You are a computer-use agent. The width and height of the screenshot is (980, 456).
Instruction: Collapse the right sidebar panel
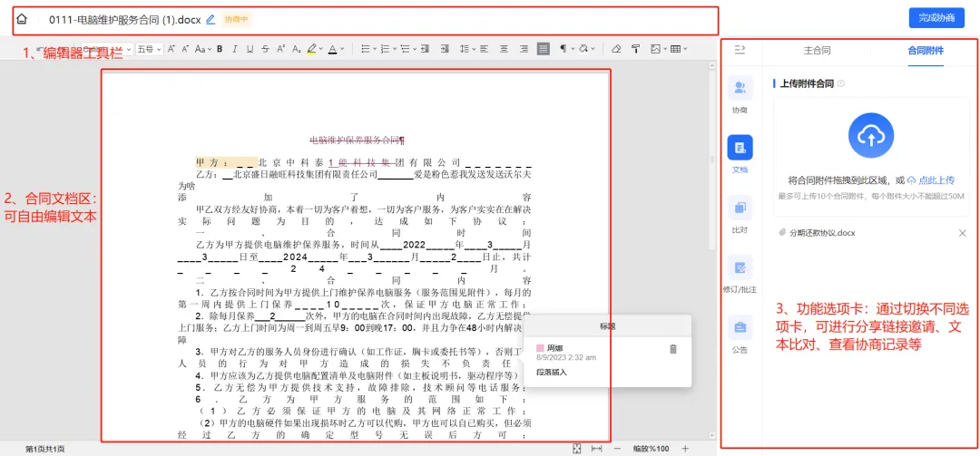(740, 50)
